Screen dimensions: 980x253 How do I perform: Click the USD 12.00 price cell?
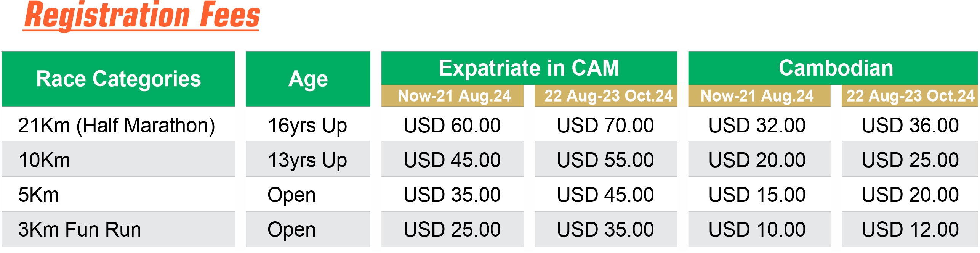coord(910,229)
